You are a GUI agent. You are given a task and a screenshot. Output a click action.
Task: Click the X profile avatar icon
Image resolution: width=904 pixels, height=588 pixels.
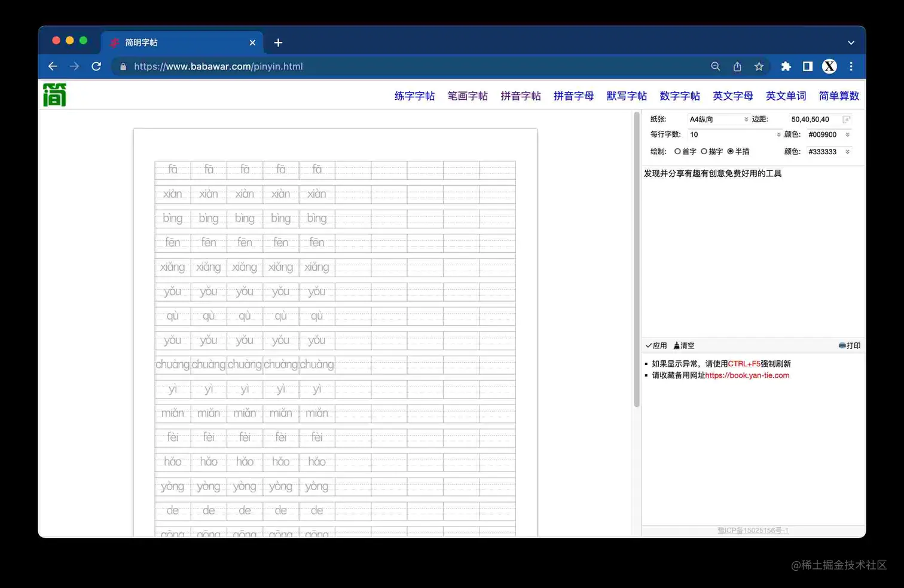tap(829, 66)
